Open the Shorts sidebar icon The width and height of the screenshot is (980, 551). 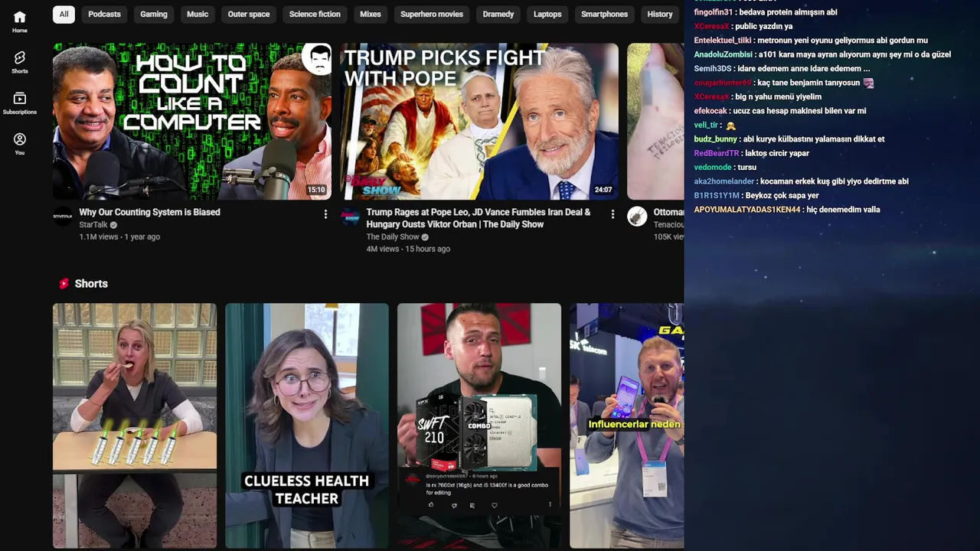pos(20,62)
